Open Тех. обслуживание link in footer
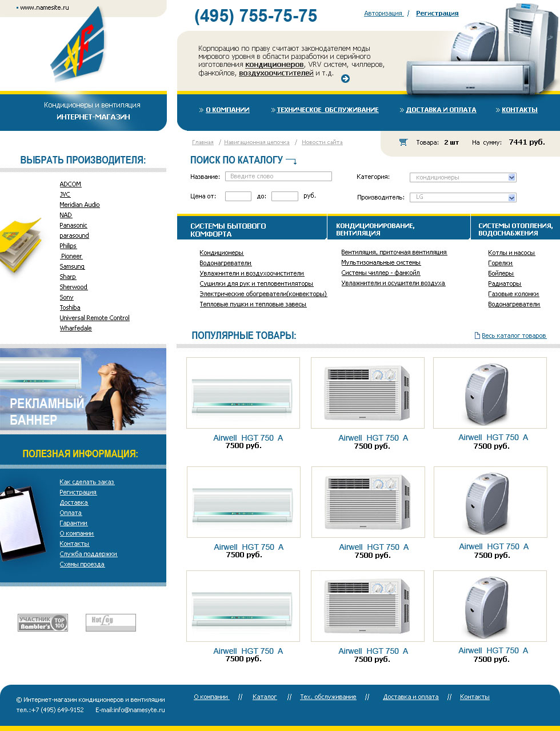The width and height of the screenshot is (560, 731). point(328,697)
